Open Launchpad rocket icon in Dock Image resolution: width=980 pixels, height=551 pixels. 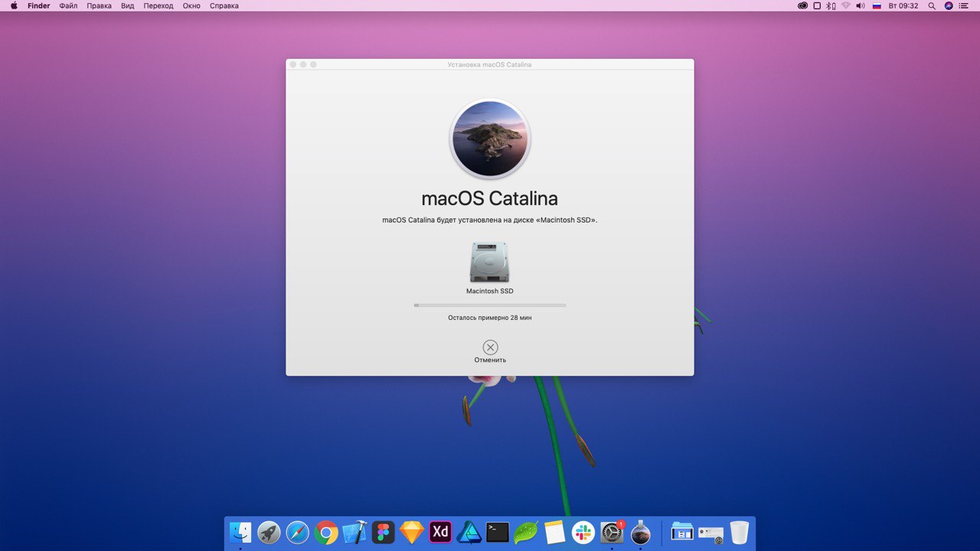pyautogui.click(x=269, y=533)
